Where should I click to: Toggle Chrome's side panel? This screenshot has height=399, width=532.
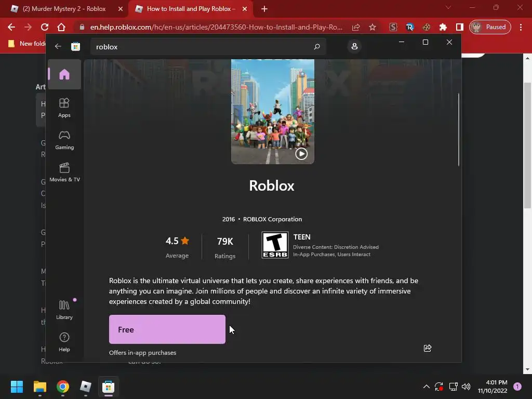pyautogui.click(x=459, y=27)
